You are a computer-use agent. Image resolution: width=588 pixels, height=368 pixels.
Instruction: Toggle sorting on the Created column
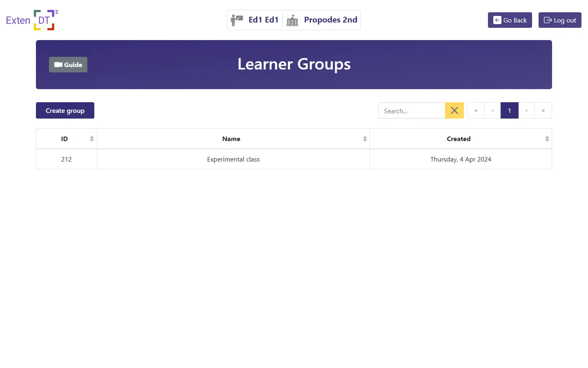pyautogui.click(x=547, y=139)
